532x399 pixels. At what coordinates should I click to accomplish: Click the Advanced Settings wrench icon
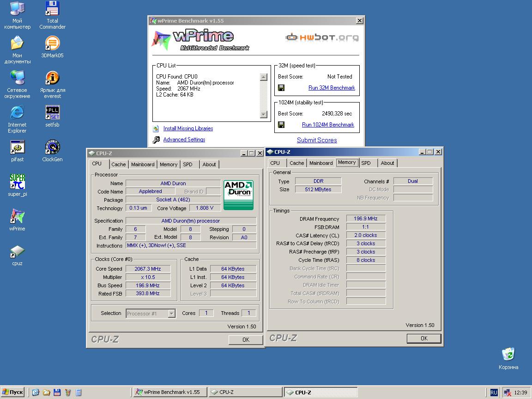[156, 139]
